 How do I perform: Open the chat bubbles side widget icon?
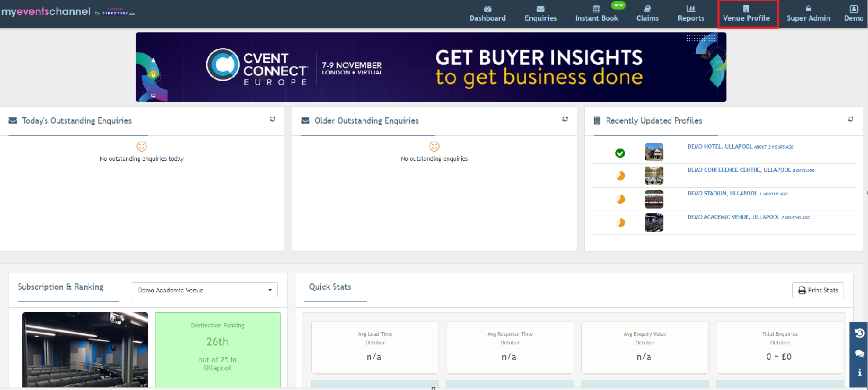[x=860, y=353]
